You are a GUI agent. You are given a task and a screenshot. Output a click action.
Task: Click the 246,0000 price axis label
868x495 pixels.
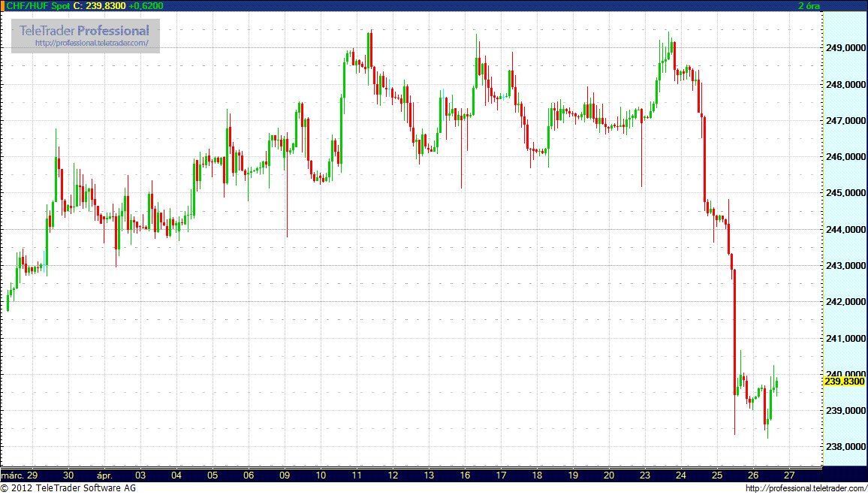846,157
